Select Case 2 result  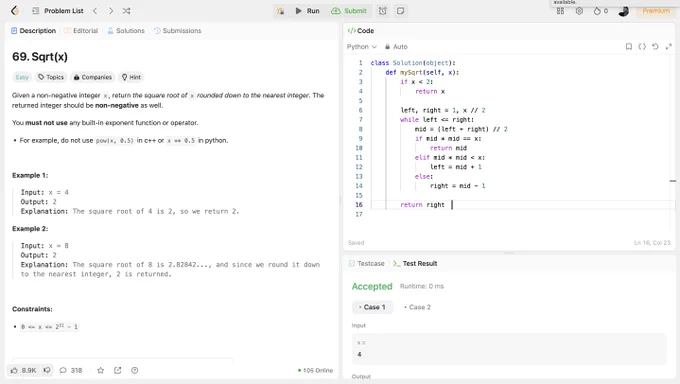tap(417, 307)
